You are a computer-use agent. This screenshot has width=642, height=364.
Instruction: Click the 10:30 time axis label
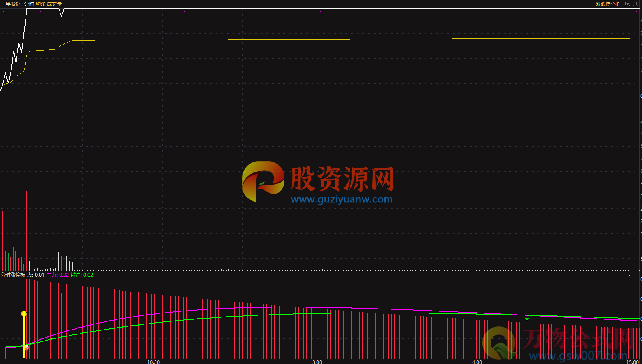point(154,362)
